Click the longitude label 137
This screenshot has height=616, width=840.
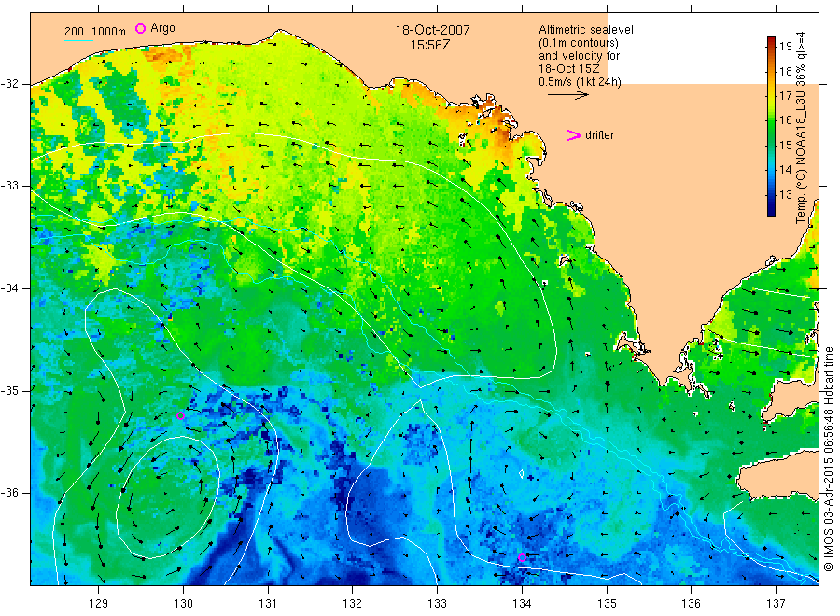click(x=776, y=604)
